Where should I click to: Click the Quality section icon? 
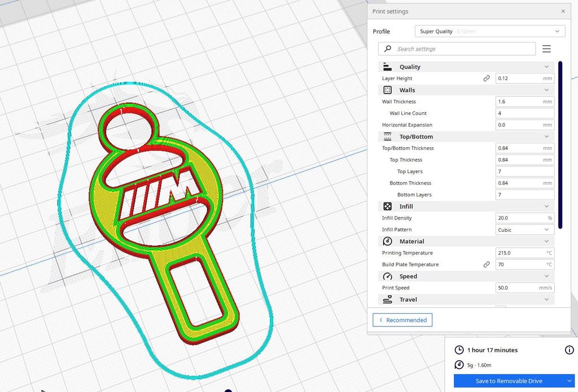pyautogui.click(x=387, y=67)
